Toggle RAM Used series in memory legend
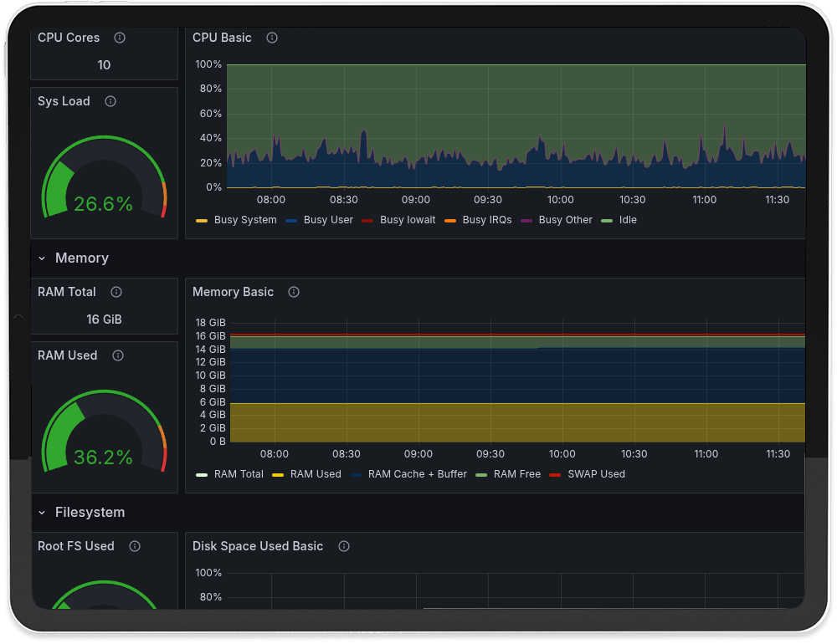The image size is (837, 644). click(316, 473)
